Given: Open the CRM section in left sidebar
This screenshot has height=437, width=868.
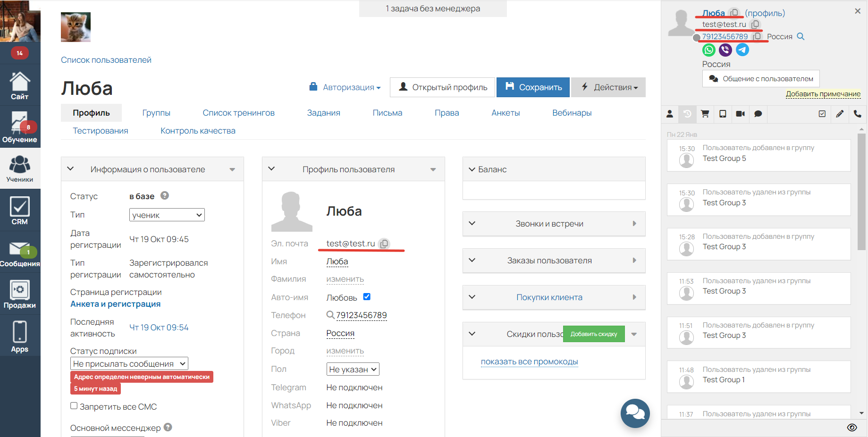Looking at the screenshot, I should pos(20,210).
